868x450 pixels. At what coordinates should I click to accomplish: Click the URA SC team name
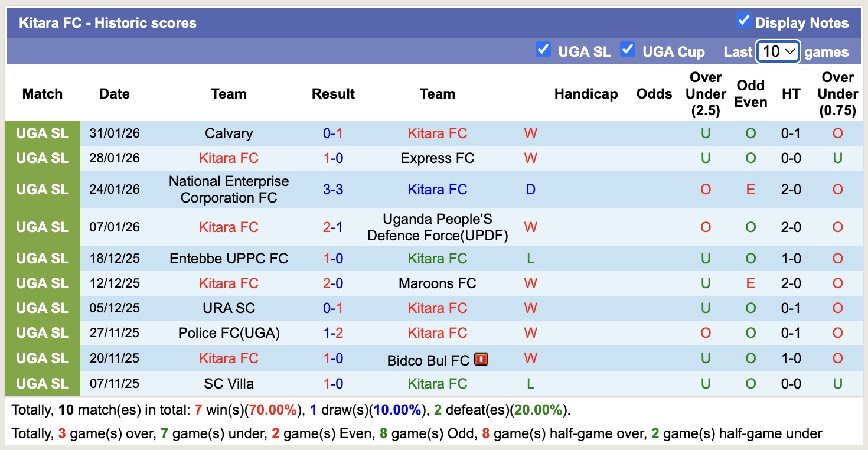click(229, 308)
